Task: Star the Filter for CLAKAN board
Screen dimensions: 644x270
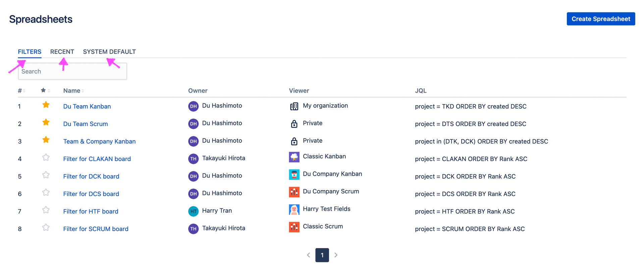Action: point(46,157)
